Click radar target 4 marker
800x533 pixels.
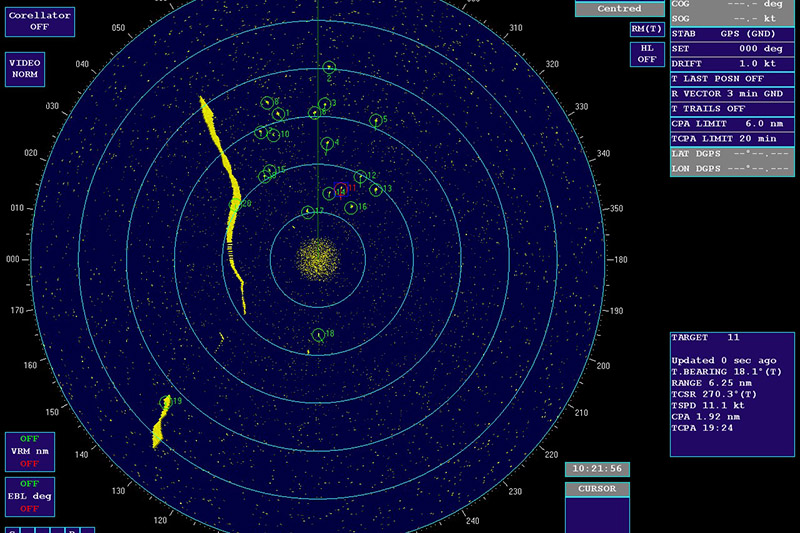[326, 144]
